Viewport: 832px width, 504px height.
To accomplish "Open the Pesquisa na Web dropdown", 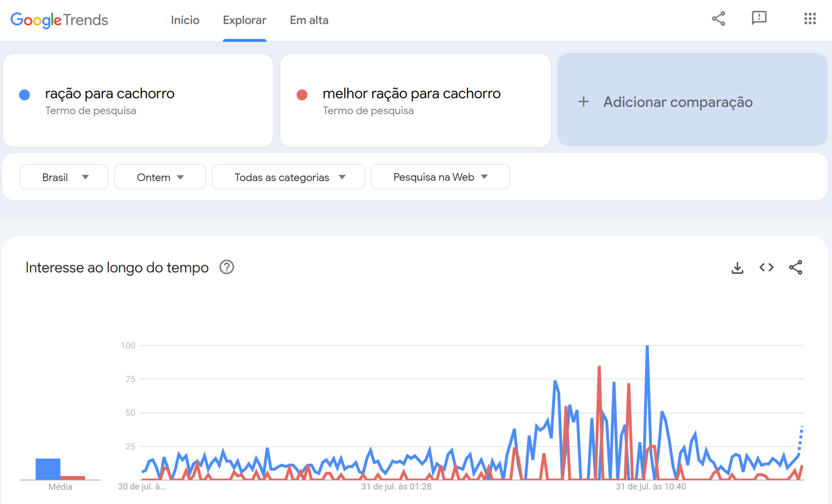I will point(440,177).
